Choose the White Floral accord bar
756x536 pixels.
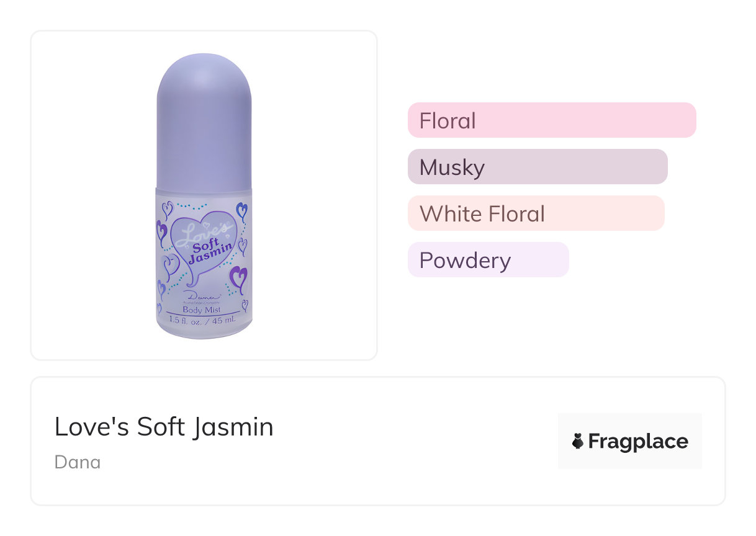click(536, 213)
